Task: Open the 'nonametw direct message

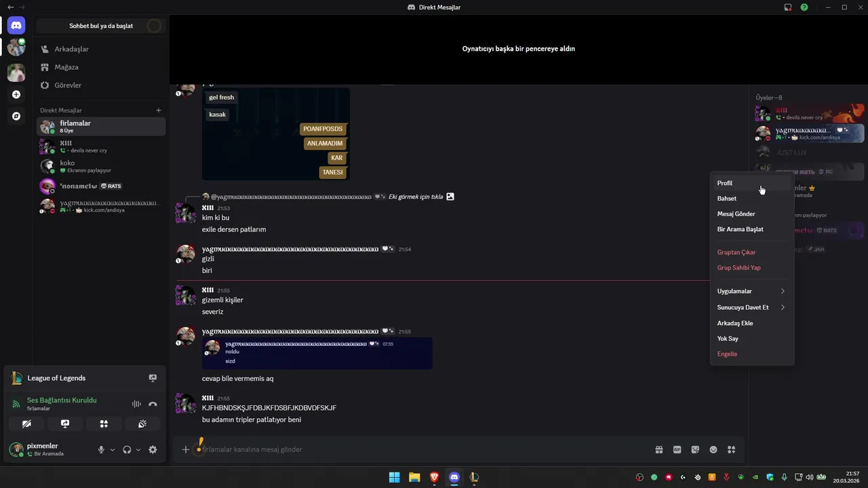Action: (x=101, y=186)
